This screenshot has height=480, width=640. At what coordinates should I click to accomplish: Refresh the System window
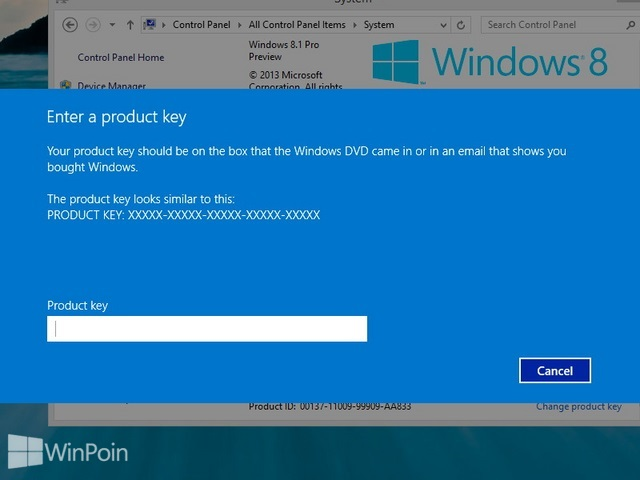point(461,25)
